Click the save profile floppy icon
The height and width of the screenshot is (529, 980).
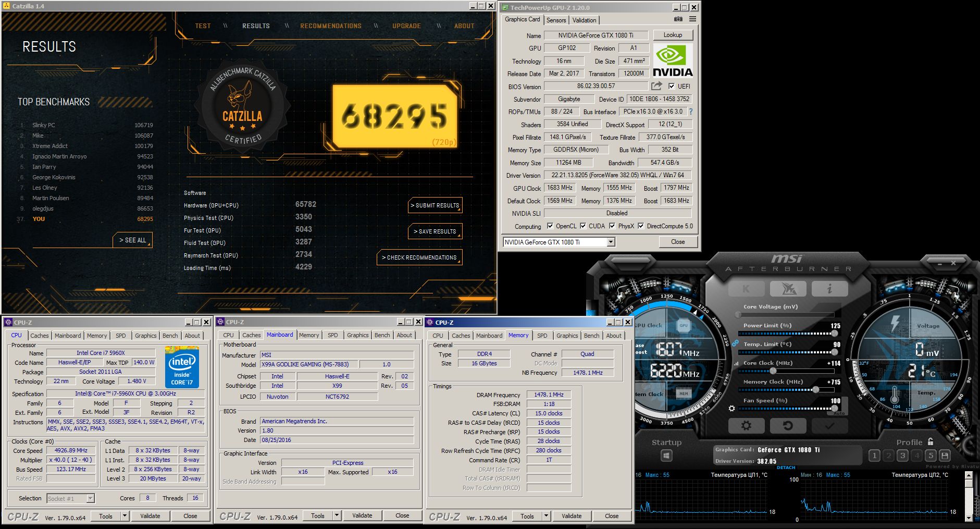pos(945,456)
